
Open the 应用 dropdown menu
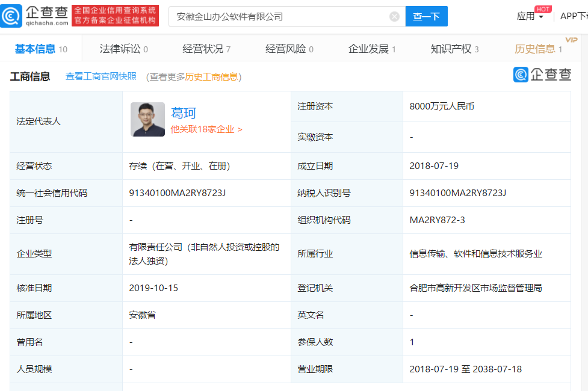[x=530, y=17]
